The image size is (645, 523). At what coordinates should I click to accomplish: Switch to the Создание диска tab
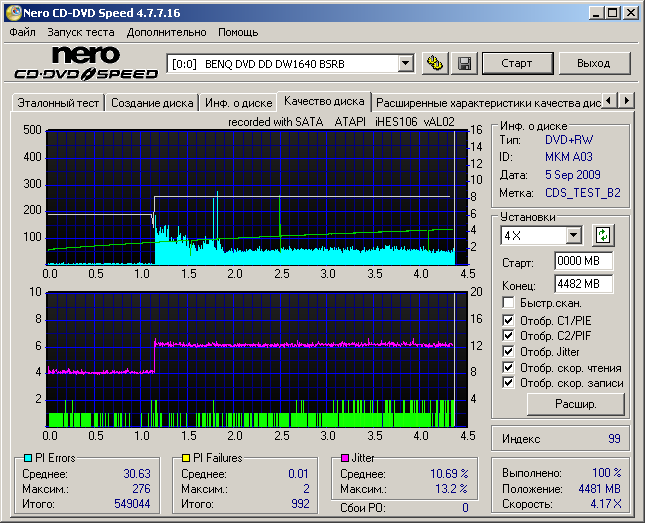152,102
